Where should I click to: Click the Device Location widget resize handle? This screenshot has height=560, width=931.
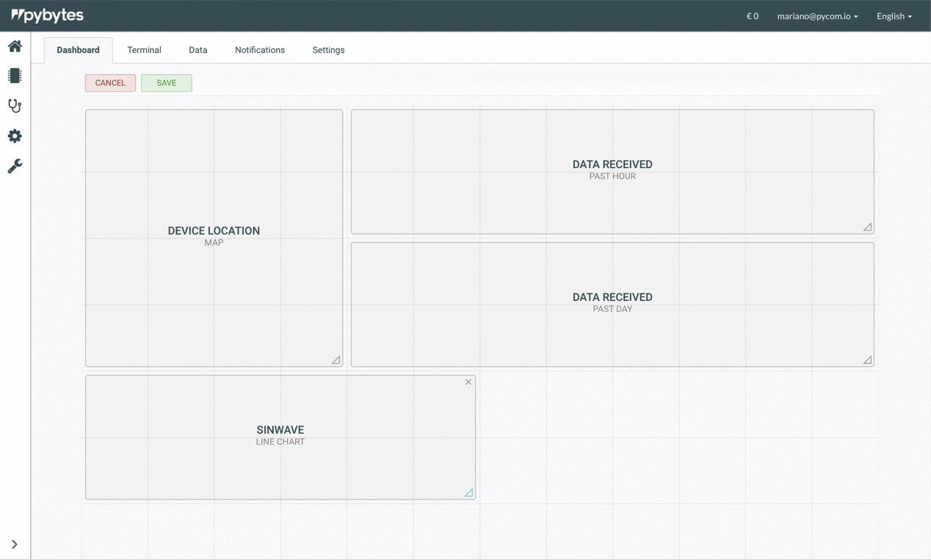[x=336, y=360]
